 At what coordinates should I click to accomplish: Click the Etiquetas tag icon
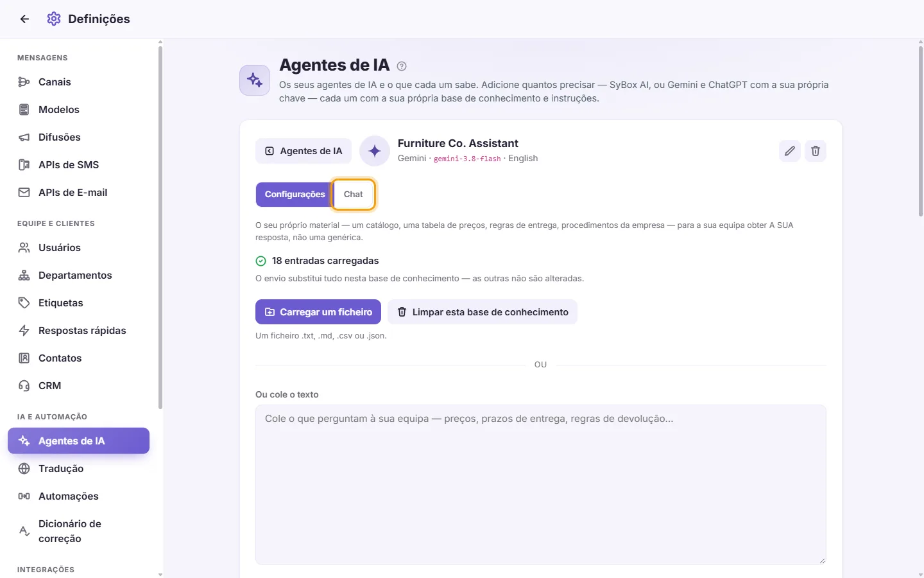coord(24,303)
